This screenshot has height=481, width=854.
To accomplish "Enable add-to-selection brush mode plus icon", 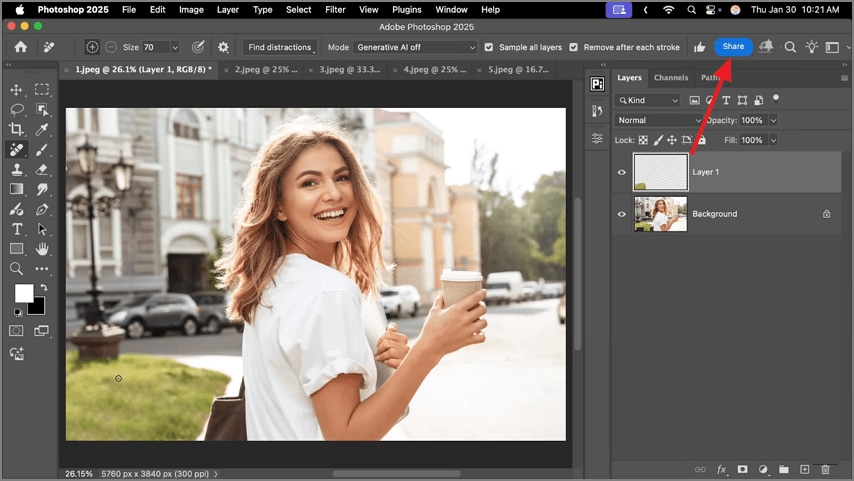I will point(92,47).
